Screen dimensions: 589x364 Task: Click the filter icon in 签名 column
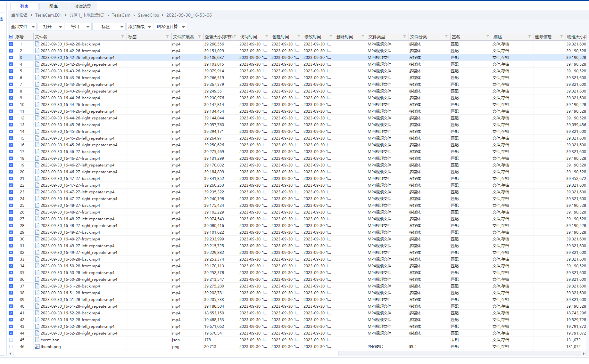[488, 37]
